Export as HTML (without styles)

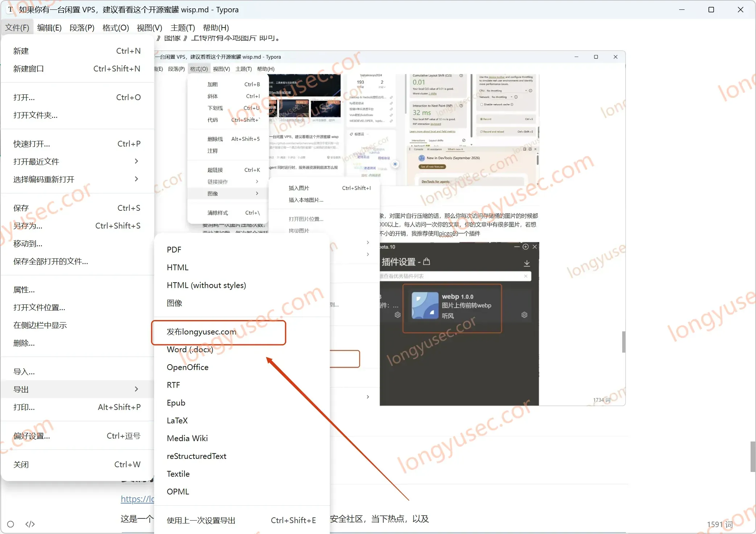(242, 285)
